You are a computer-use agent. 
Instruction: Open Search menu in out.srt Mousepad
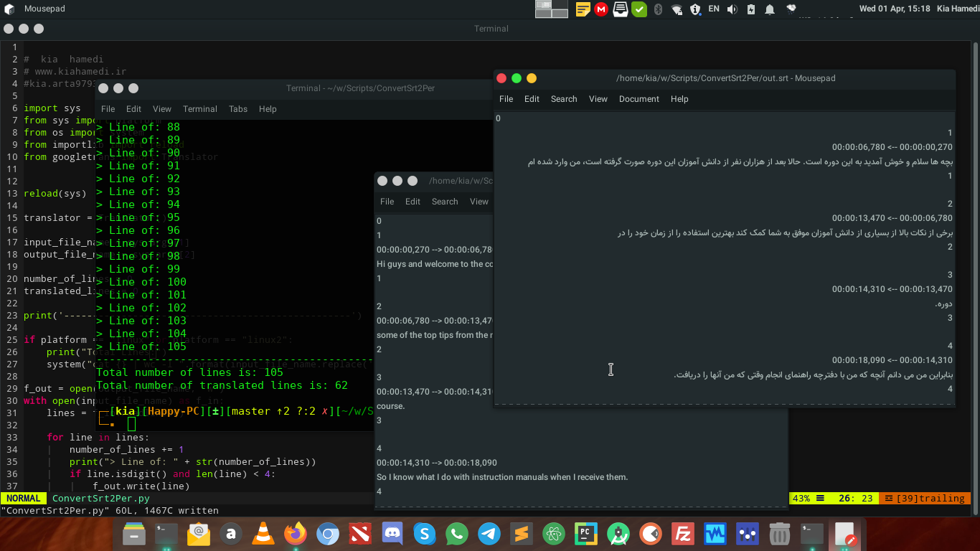(564, 99)
